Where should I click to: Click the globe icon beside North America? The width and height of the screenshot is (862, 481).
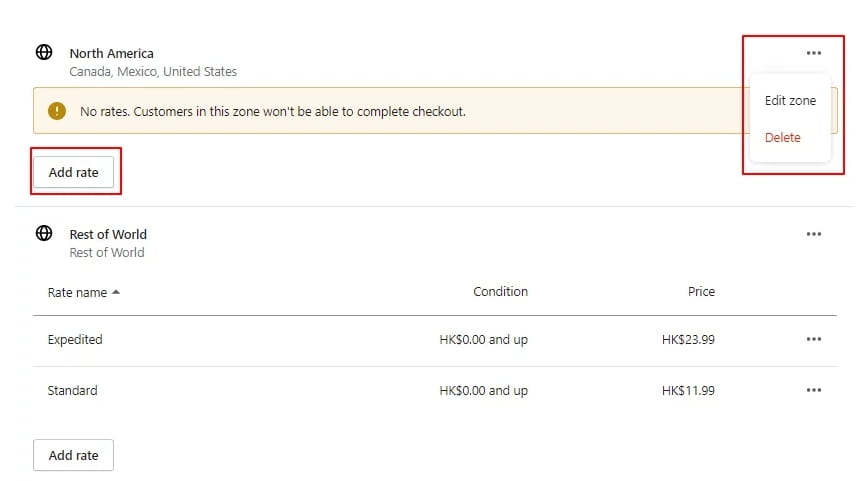coord(44,52)
